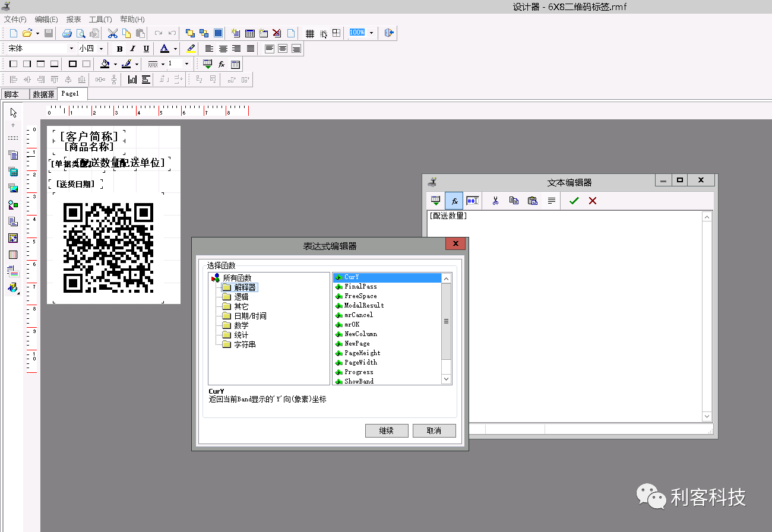Click the print icon in main toolbar
Viewport: 772px width, 532px height.
tap(67, 33)
